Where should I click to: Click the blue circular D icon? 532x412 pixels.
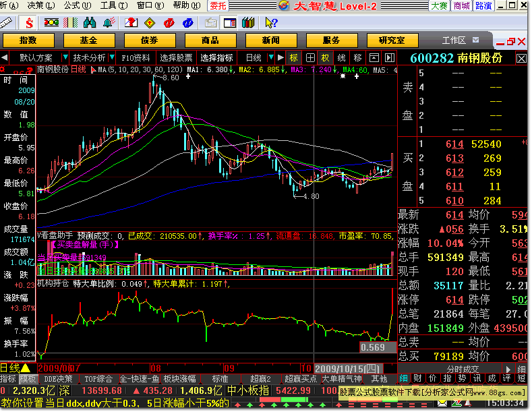pyautogui.click(x=187, y=23)
